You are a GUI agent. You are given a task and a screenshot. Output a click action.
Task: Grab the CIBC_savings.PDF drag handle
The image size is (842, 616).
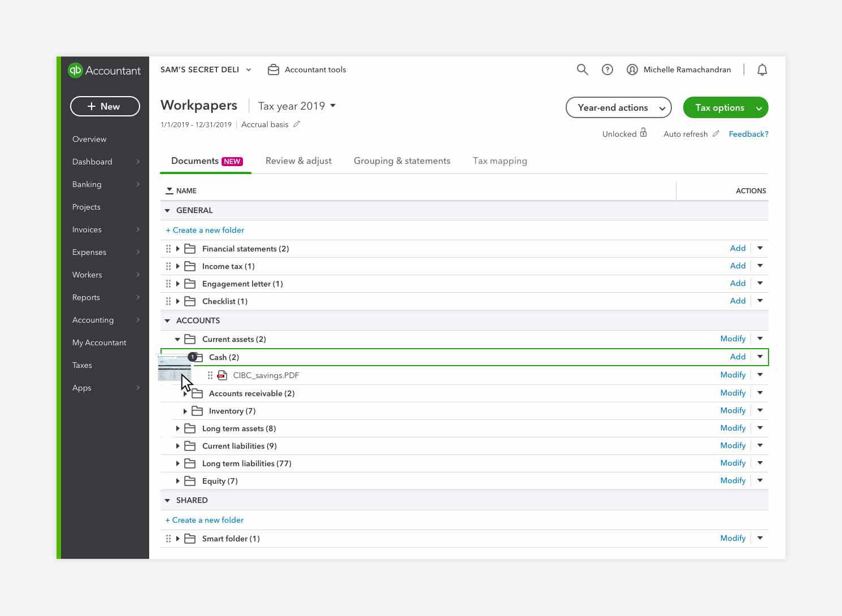click(x=210, y=375)
